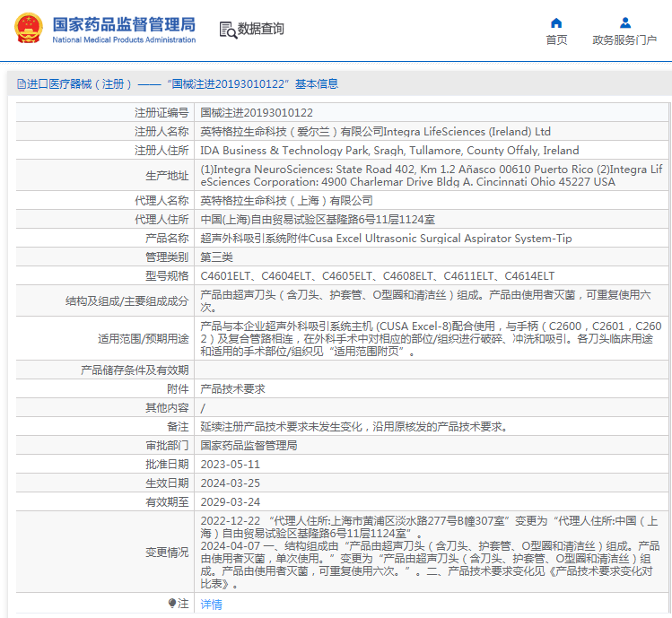This screenshot has width=672, height=618.
Task: Click 结构及组成 composition description text
Action: pyautogui.click(x=425, y=300)
